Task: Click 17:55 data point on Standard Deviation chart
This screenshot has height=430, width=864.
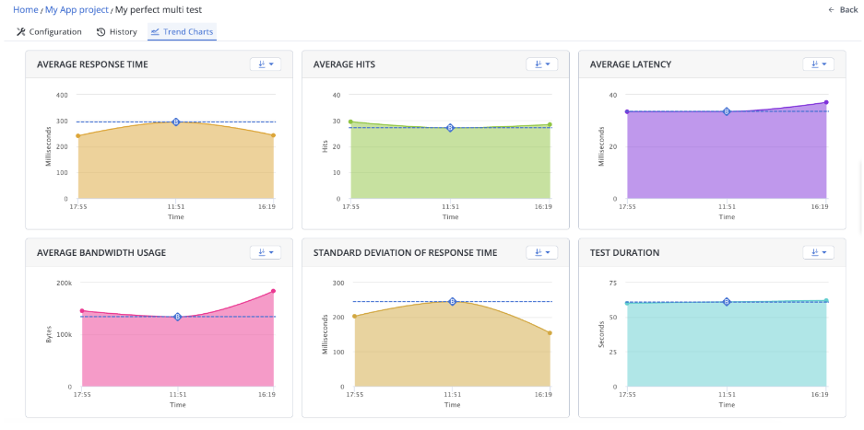Action: [355, 316]
